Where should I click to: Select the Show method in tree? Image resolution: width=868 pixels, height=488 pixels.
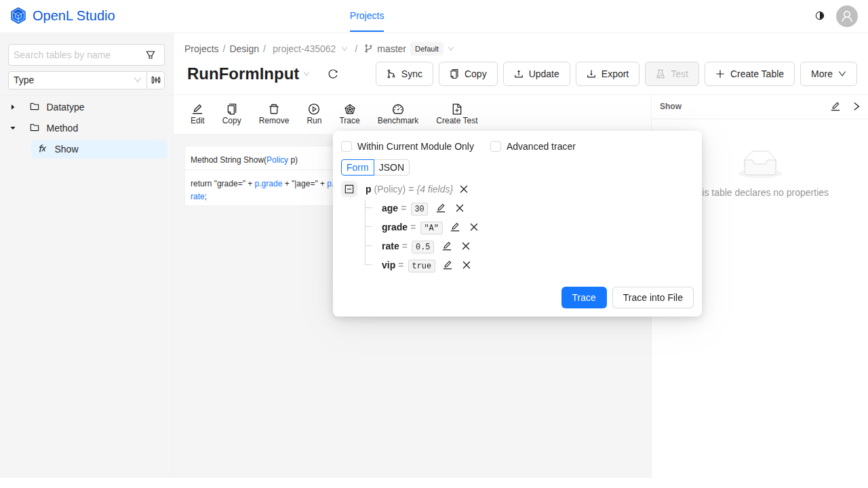99,149
